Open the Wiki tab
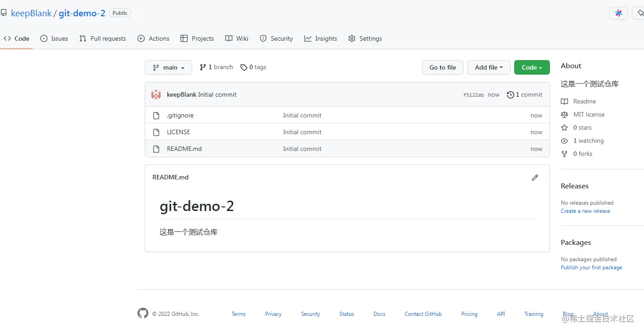The width and height of the screenshot is (644, 333). tap(237, 38)
